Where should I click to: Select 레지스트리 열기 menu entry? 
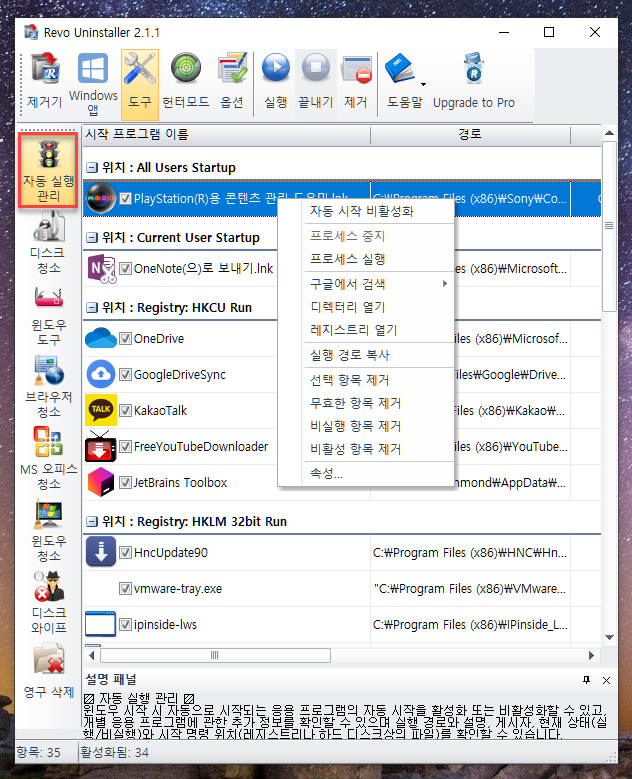[366, 329]
